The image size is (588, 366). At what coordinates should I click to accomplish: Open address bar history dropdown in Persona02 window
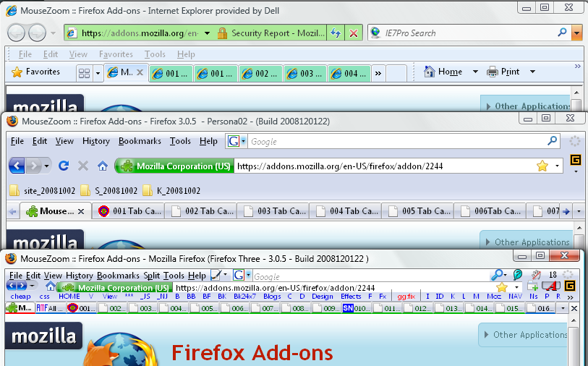click(x=557, y=166)
